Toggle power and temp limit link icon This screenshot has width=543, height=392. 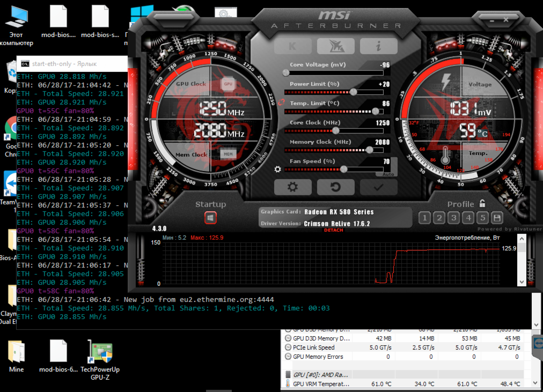281,102
